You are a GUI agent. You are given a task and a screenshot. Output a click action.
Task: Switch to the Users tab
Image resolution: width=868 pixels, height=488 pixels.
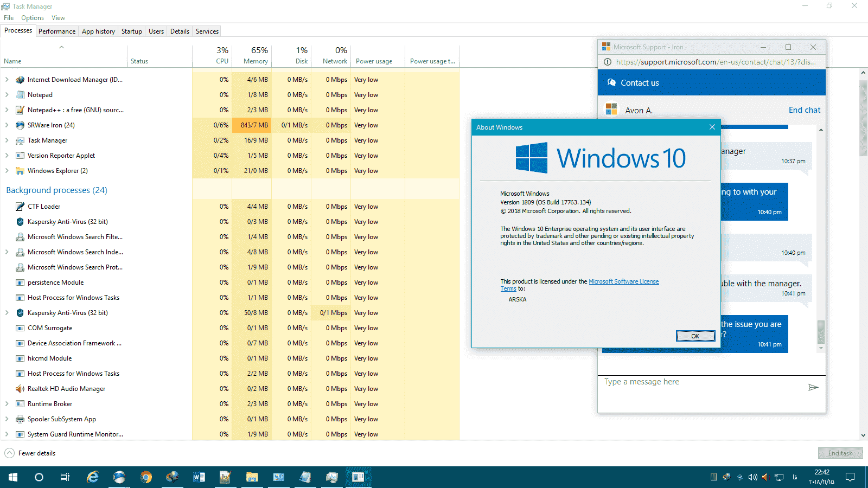156,31
